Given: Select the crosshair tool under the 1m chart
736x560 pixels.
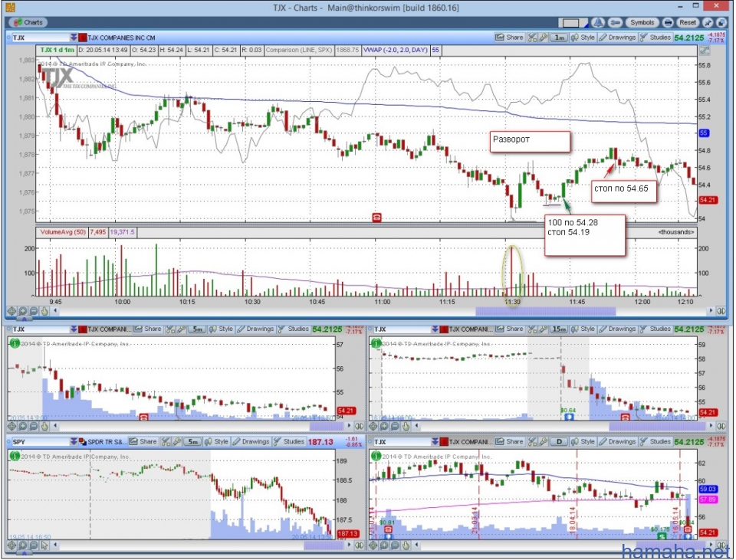Looking at the screenshot, I should [11, 310].
